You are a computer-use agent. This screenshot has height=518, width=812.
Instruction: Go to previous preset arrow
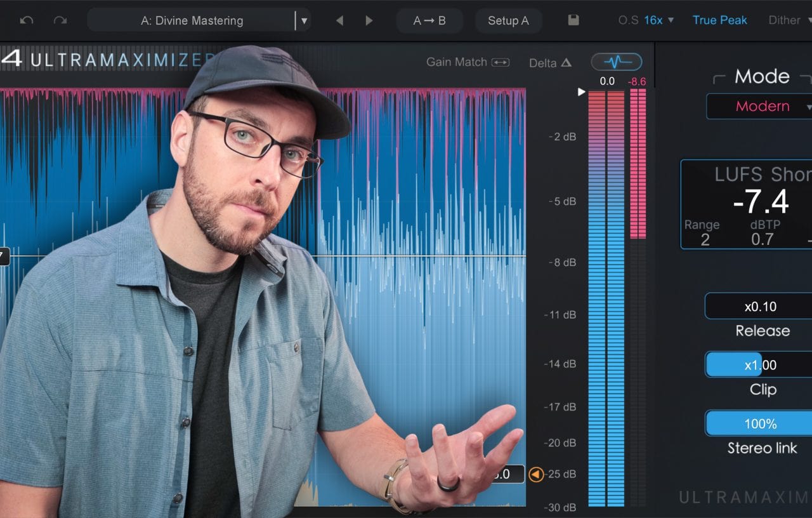tap(339, 20)
